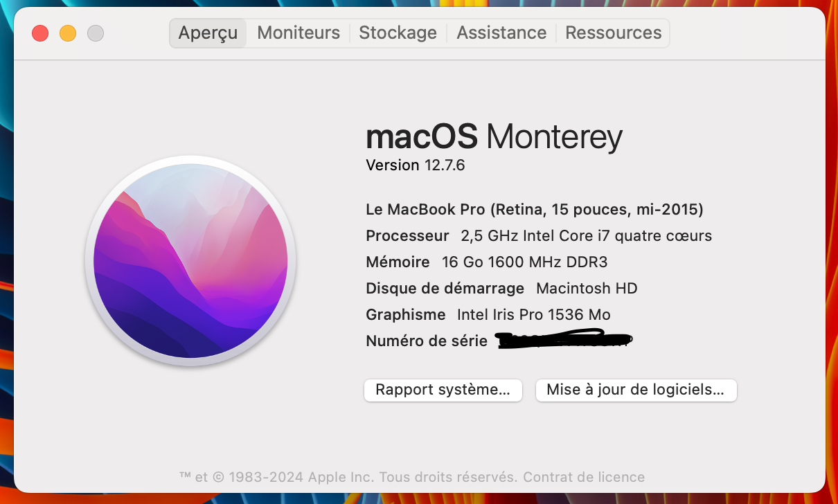838x504 pixels.
Task: Open the Contrat de licence link
Action: [584, 477]
